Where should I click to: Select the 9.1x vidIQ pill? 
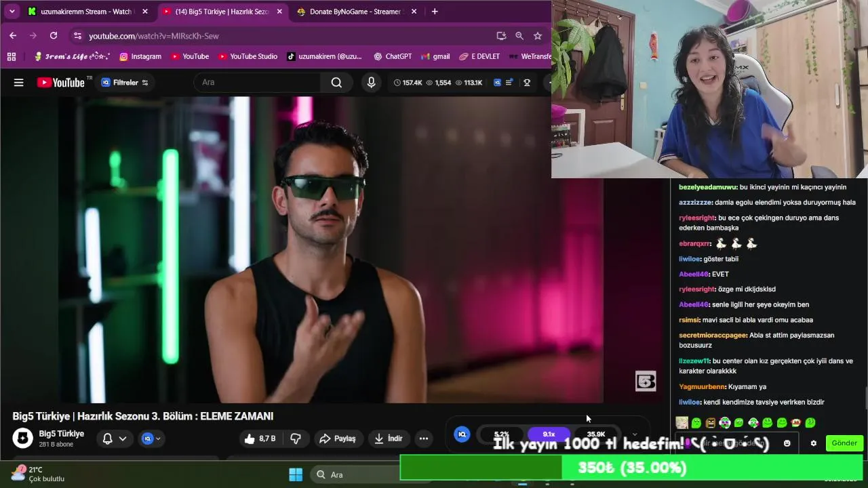[549, 434]
